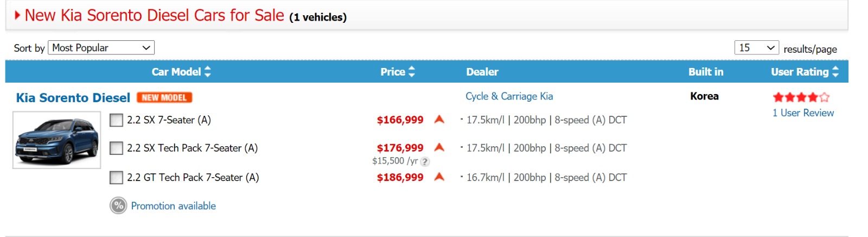Click the User Rating sort arrows icon

tap(835, 72)
